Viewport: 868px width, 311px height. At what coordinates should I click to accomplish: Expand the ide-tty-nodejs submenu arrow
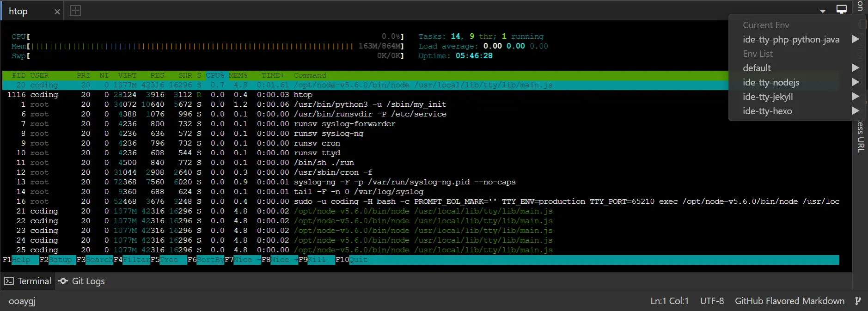pyautogui.click(x=856, y=82)
